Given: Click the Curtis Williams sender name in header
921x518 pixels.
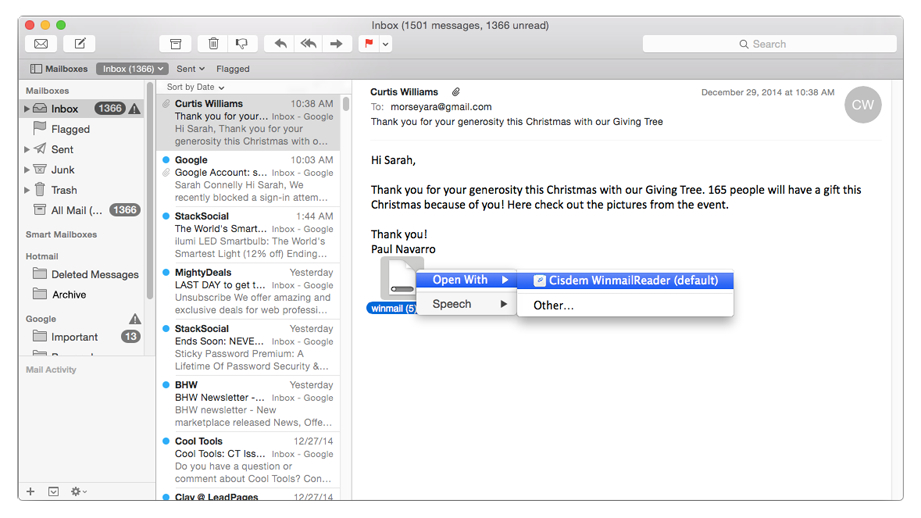Looking at the screenshot, I should [404, 92].
